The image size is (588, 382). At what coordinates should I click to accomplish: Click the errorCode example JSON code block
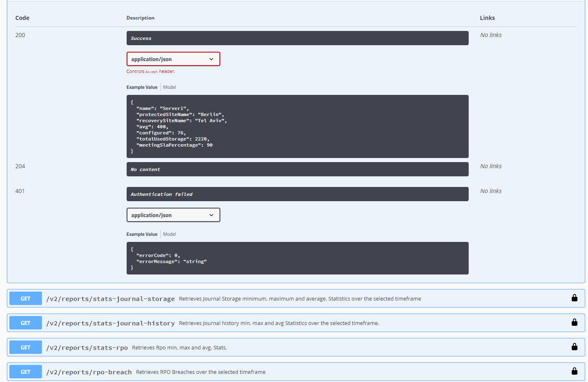pos(297,258)
